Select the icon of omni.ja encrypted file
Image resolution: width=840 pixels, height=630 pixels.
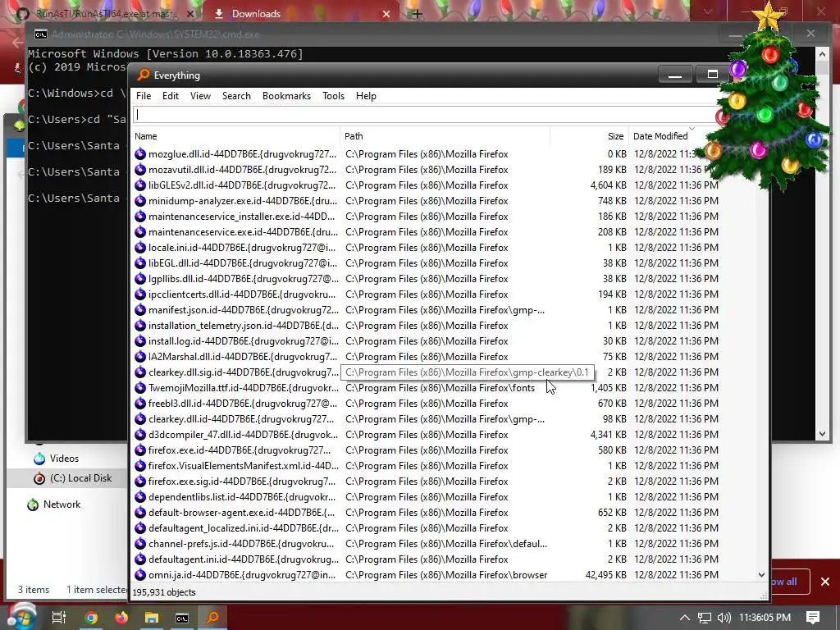point(139,575)
